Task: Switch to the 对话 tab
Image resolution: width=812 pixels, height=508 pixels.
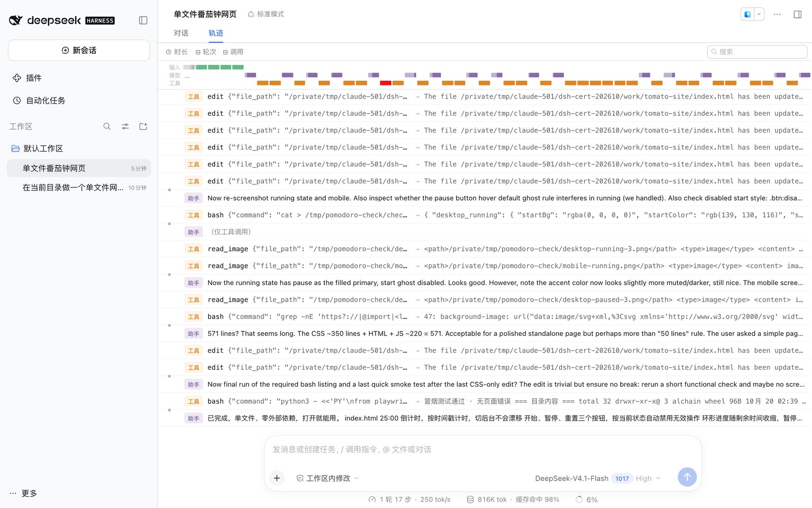Action: pyautogui.click(x=181, y=33)
